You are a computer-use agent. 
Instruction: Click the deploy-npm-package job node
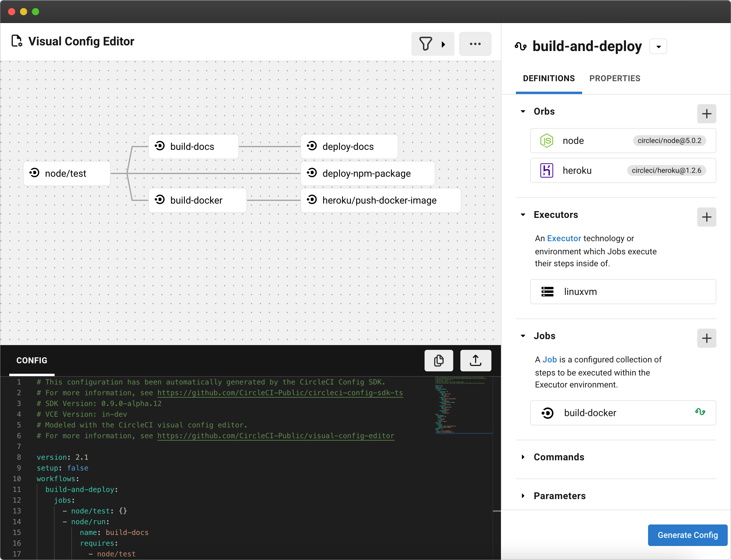[x=368, y=173]
